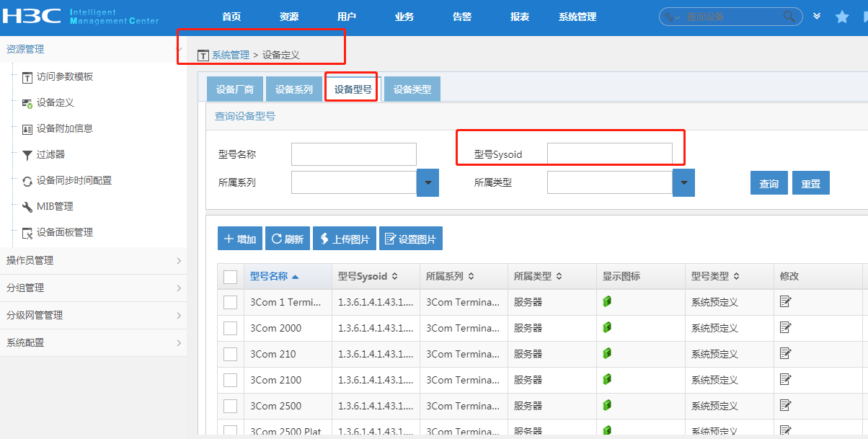
Task: Click the magnifier search icon
Action: click(x=790, y=16)
